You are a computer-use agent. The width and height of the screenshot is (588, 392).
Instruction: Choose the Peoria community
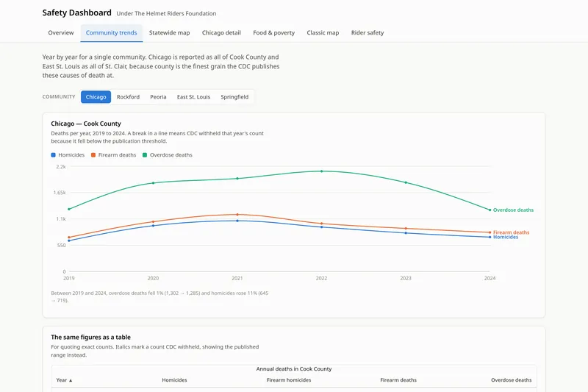158,97
